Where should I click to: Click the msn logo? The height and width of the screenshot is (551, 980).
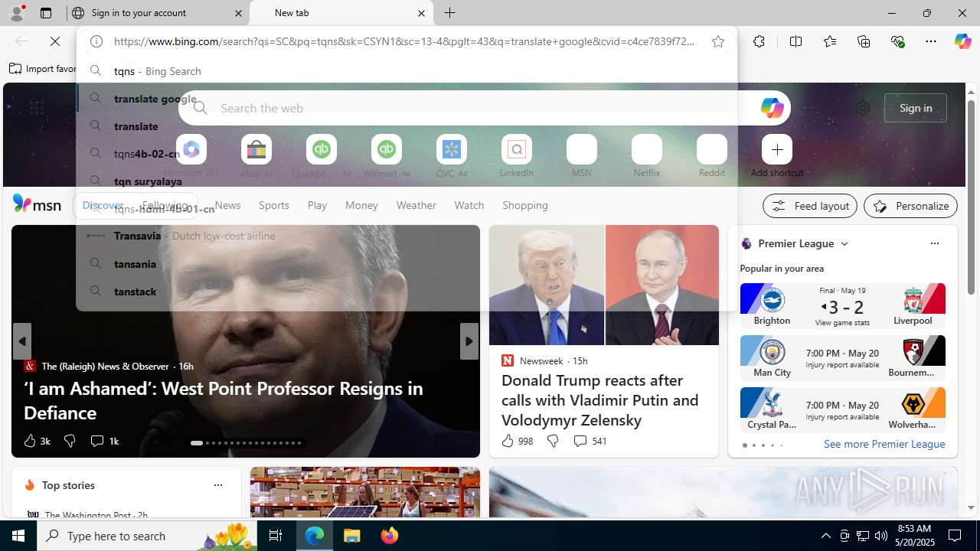[37, 204]
